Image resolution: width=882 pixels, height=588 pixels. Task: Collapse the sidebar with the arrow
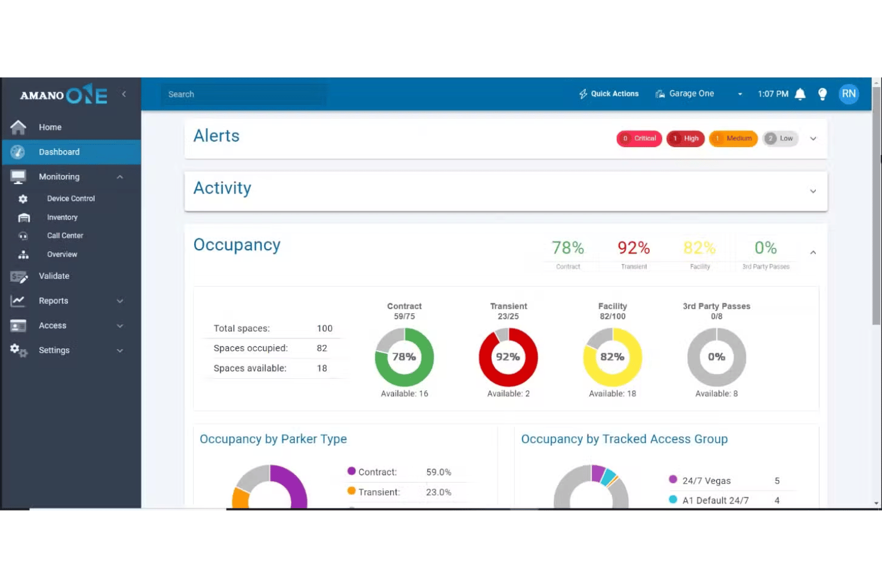(124, 94)
